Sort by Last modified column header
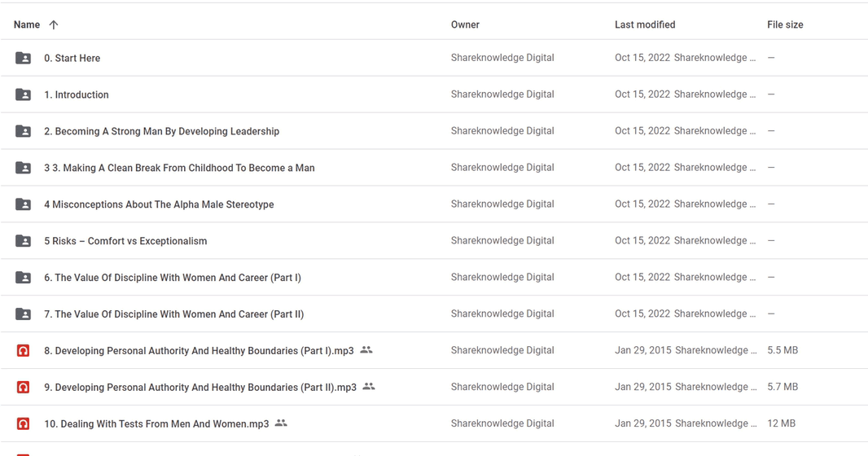Screen dimensions: 868x456 pos(645,24)
